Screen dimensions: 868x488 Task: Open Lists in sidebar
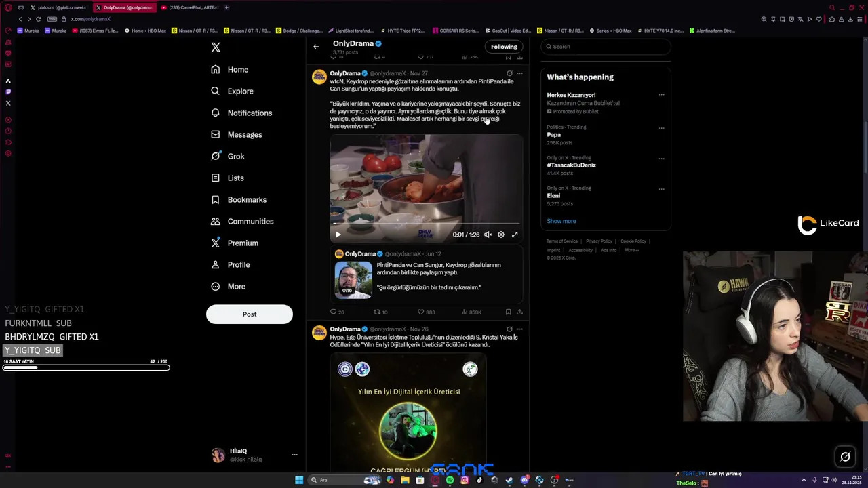(x=226, y=178)
